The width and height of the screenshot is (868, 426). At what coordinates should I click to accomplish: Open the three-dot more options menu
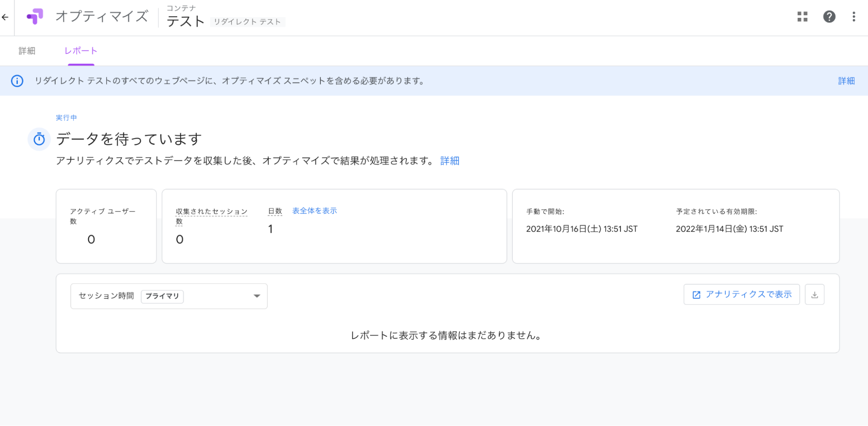[854, 17]
